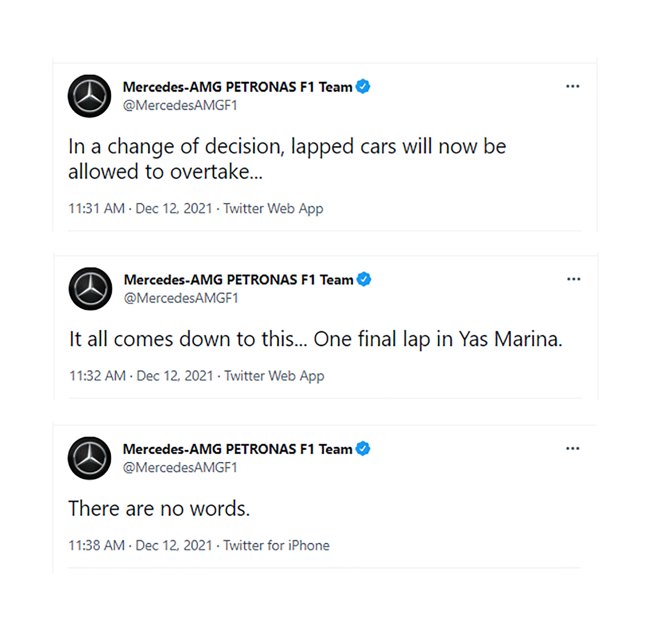Viewport: 645px width, 644px height.
Task: Open account name link in the first tweet
Action: [x=237, y=87]
